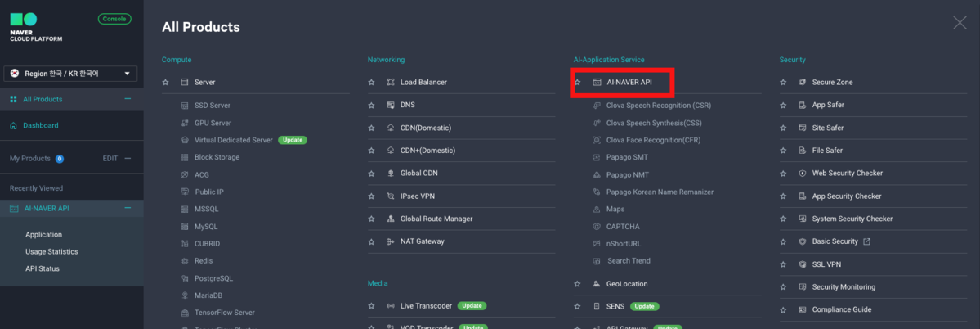The height and width of the screenshot is (329, 980).
Task: Star the AI·NAVER API product
Action: (578, 83)
